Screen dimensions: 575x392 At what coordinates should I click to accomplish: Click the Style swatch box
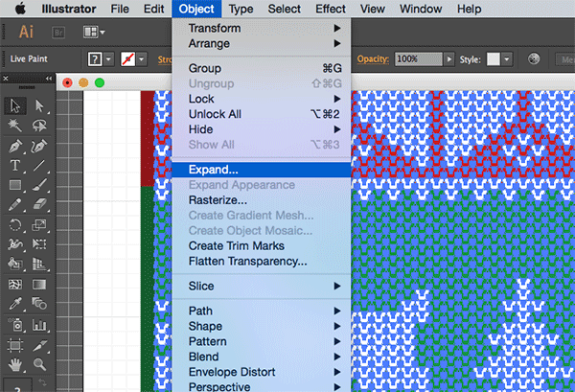(x=494, y=59)
